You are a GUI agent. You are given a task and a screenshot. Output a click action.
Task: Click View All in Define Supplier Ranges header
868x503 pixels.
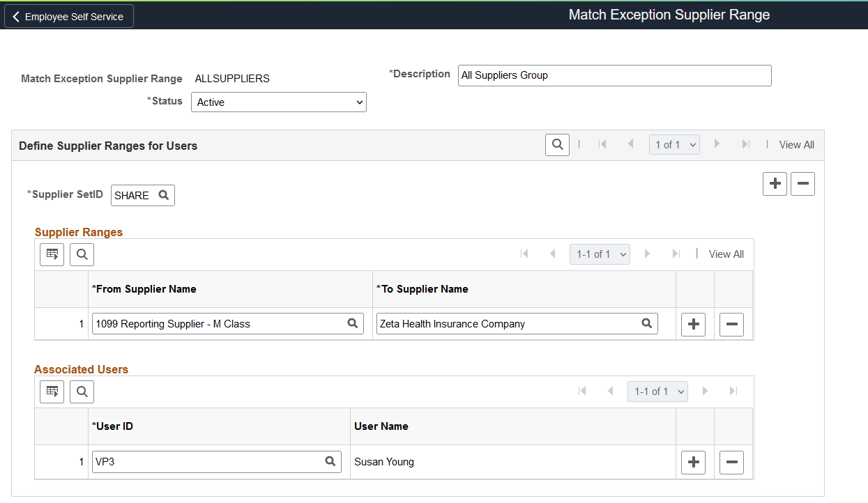tap(796, 145)
